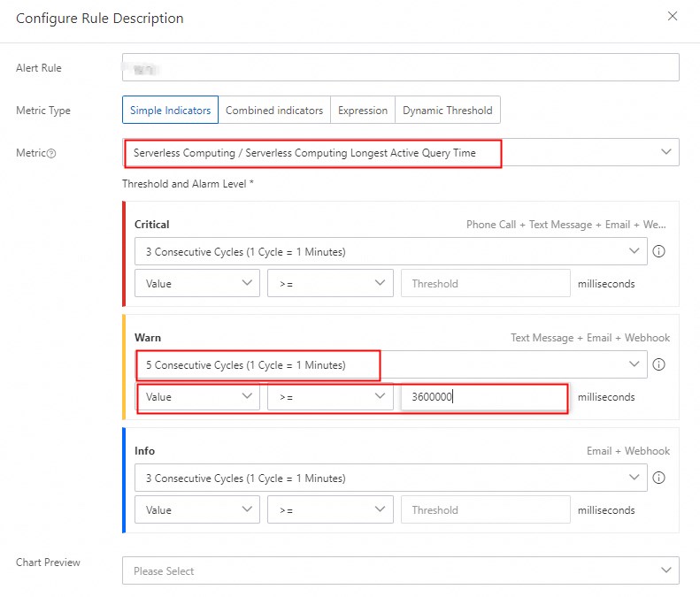This screenshot has width=700, height=597.
Task: Choose the Expression metric type
Action: (363, 111)
